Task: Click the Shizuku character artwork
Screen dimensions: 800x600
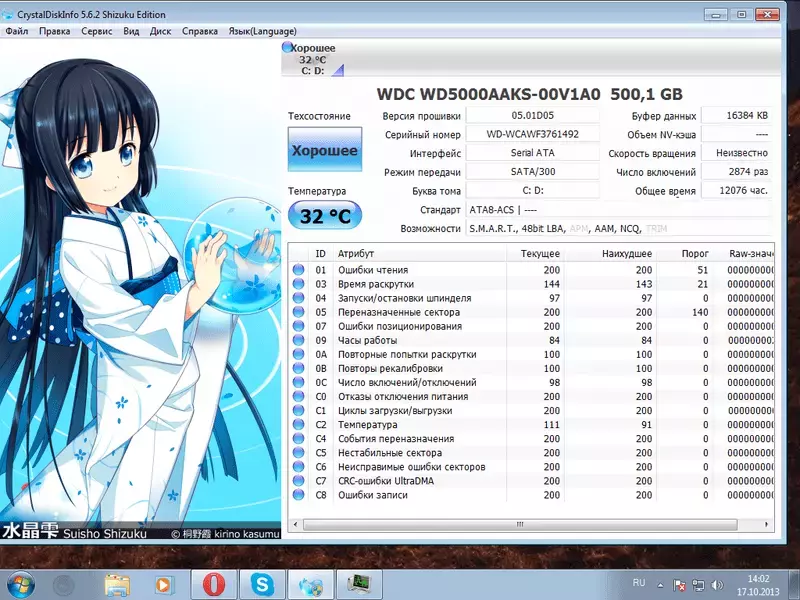Action: [140, 290]
